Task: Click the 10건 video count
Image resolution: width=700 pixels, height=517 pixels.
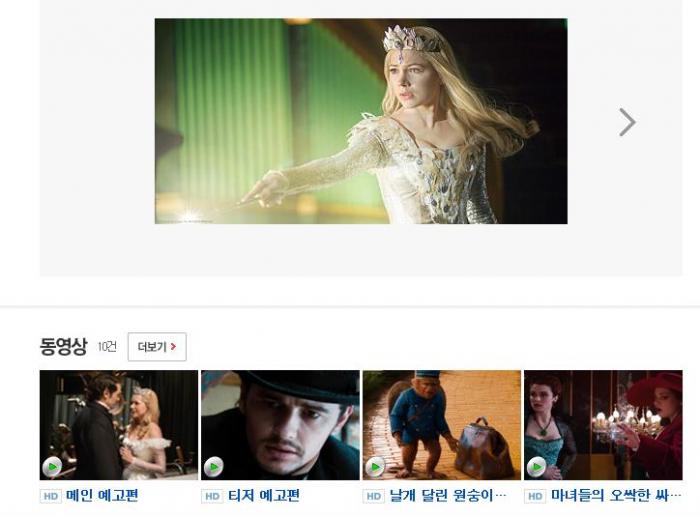Action: click(107, 346)
